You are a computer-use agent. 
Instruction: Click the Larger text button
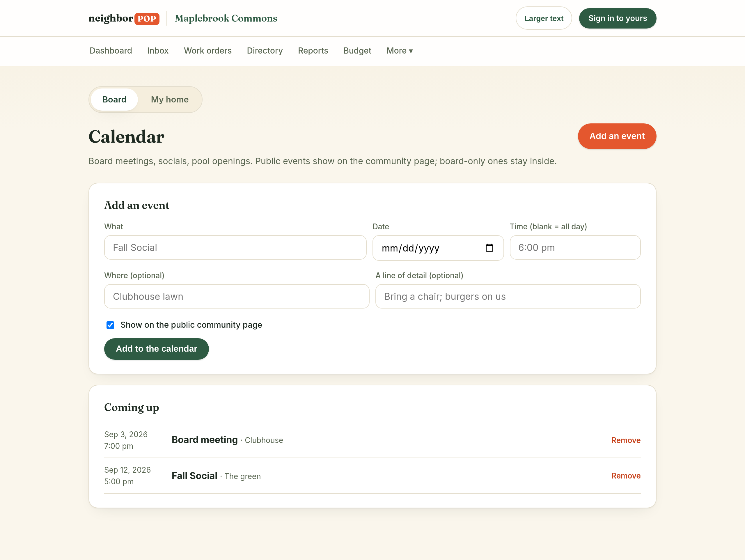pyautogui.click(x=544, y=18)
